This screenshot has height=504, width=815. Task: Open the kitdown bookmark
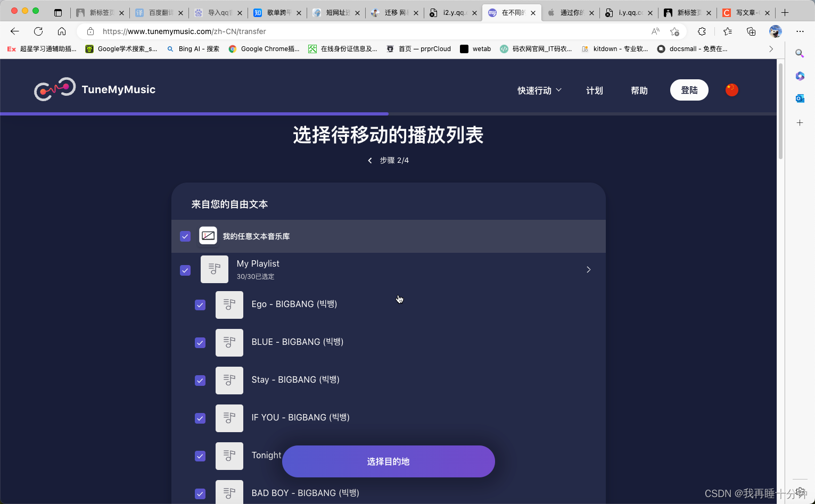click(615, 49)
